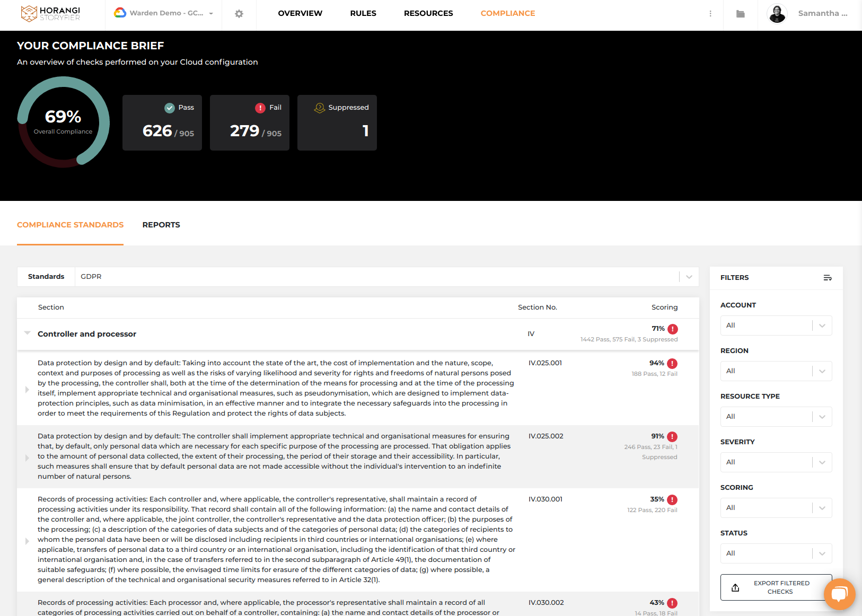Screen dimensions: 862x616
Task: Click the Suppressed 1 card
Action: 337,123
